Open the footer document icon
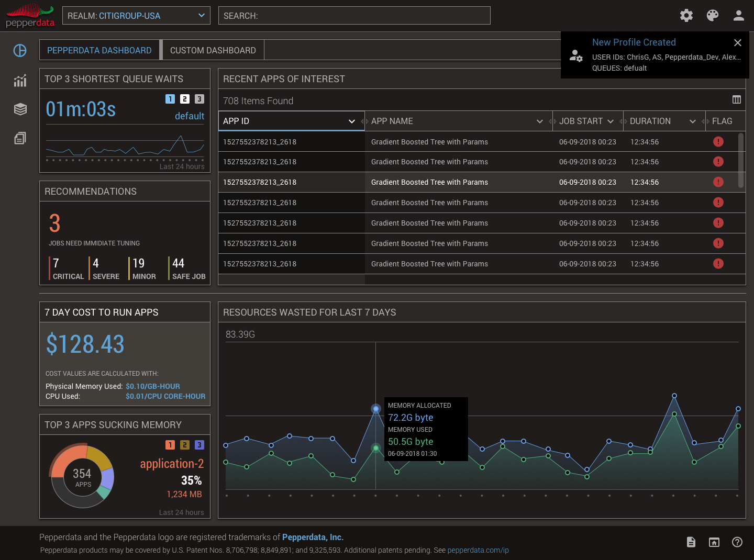The height and width of the screenshot is (560, 754). (691, 542)
